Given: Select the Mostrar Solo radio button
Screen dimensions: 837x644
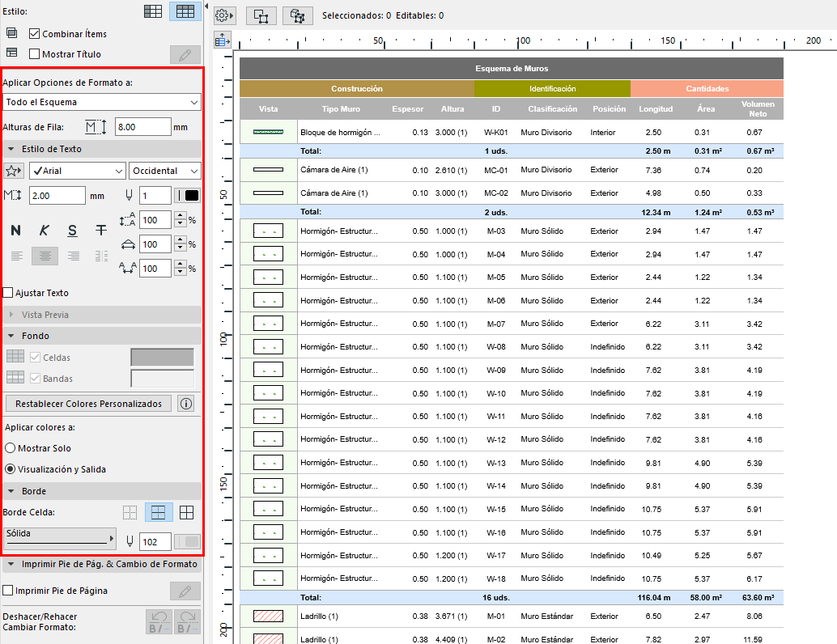Looking at the screenshot, I should coord(11,448).
